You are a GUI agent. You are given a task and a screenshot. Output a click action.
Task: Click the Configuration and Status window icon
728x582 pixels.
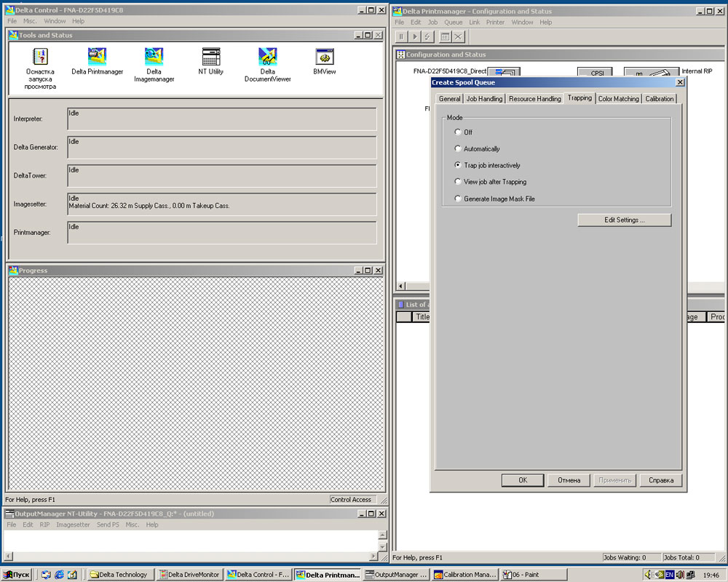coord(400,55)
